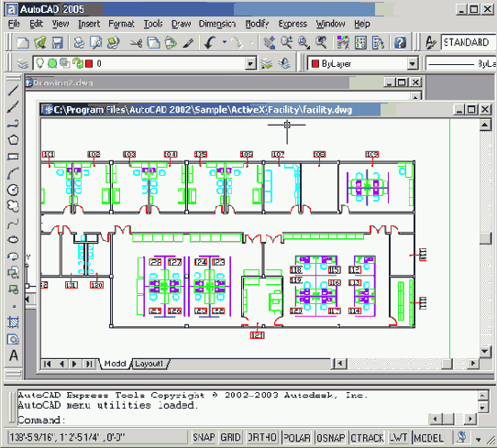
Task: Click the Save icon in toolbar
Action: 58,43
